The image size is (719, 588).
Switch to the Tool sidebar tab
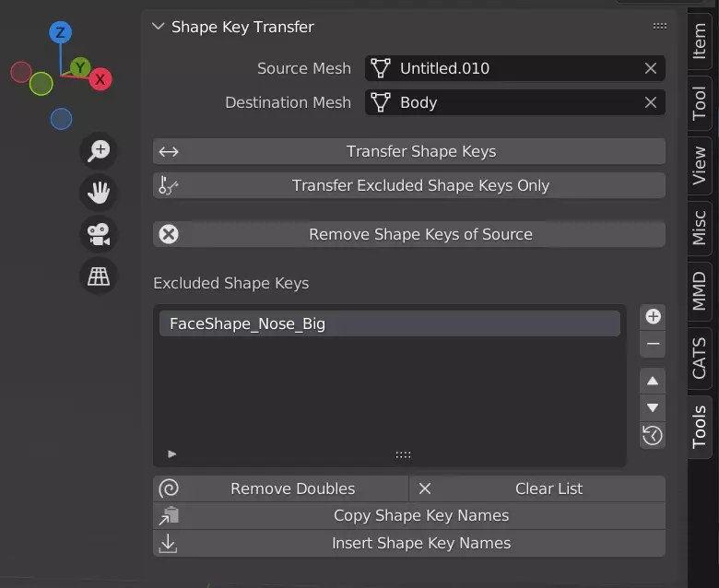pyautogui.click(x=700, y=103)
